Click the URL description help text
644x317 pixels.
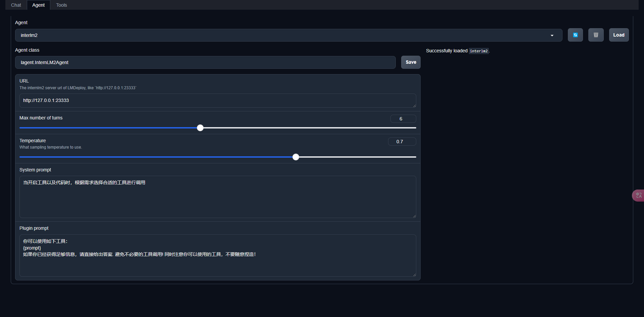coord(78,88)
